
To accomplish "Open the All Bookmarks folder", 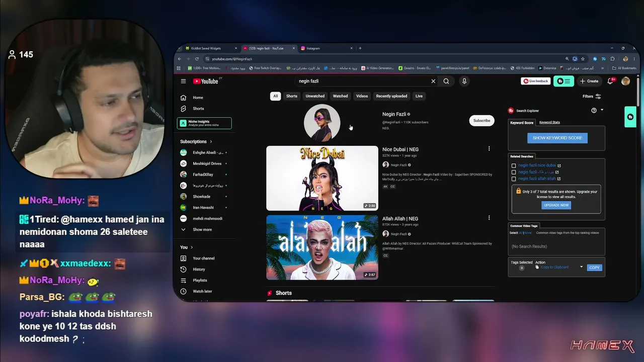I will click(x=624, y=68).
